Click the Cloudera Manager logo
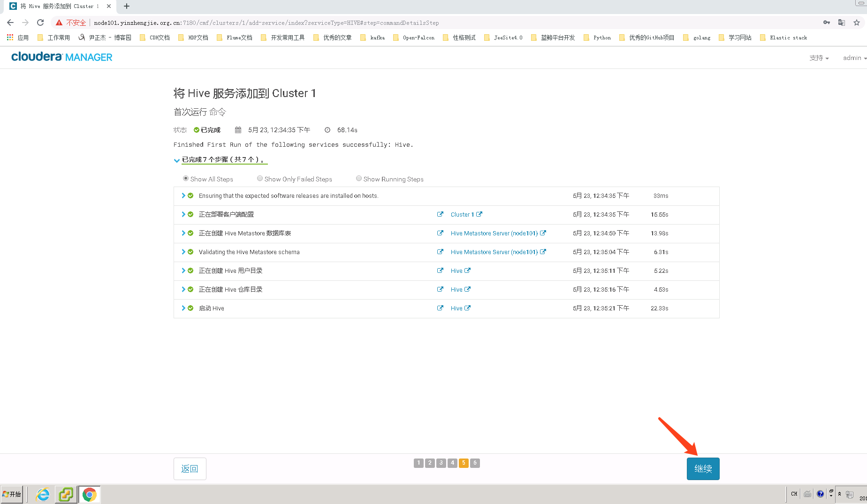This screenshot has width=867, height=504. pos(61,57)
